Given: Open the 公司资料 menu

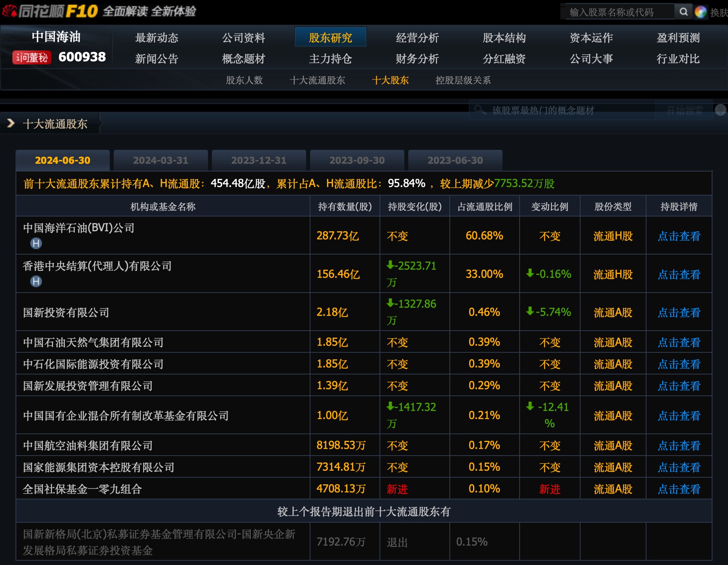Looking at the screenshot, I should click(x=244, y=38).
